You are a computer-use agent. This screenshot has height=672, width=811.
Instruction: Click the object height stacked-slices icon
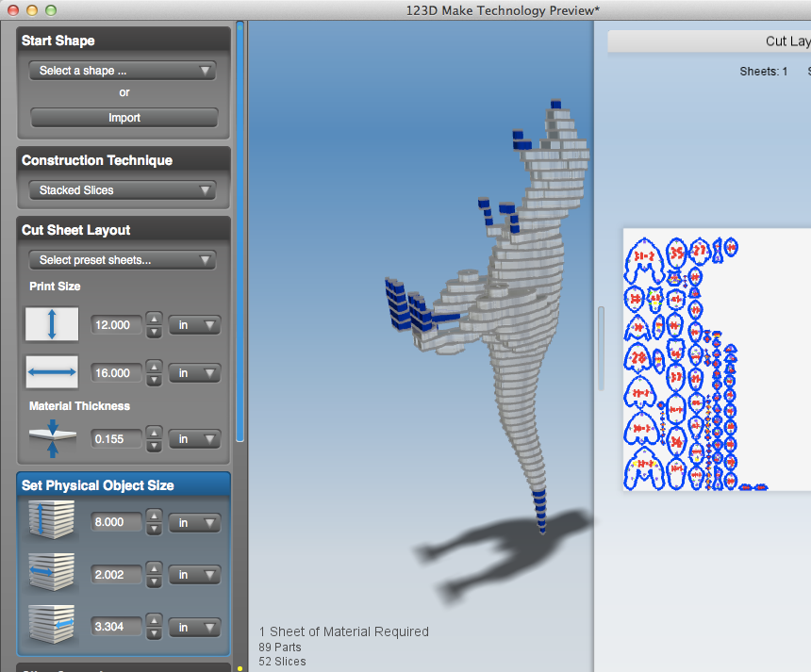coord(51,520)
